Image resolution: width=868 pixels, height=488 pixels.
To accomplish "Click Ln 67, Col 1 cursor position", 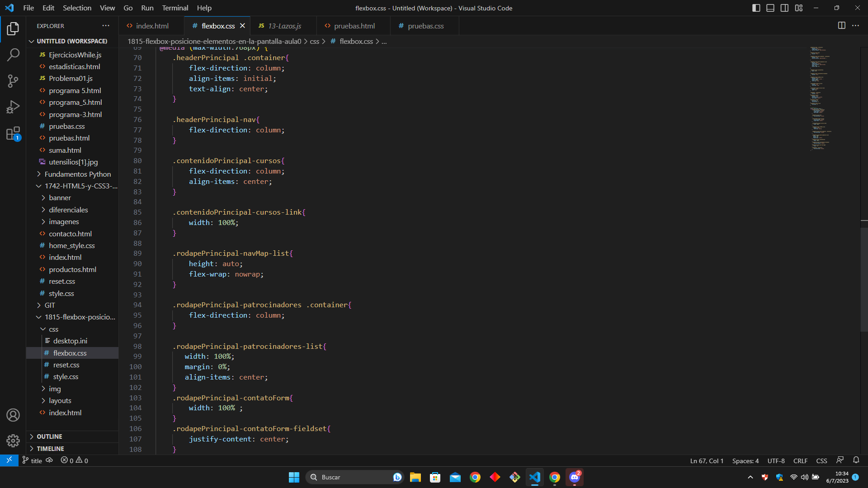I will pos(707,460).
